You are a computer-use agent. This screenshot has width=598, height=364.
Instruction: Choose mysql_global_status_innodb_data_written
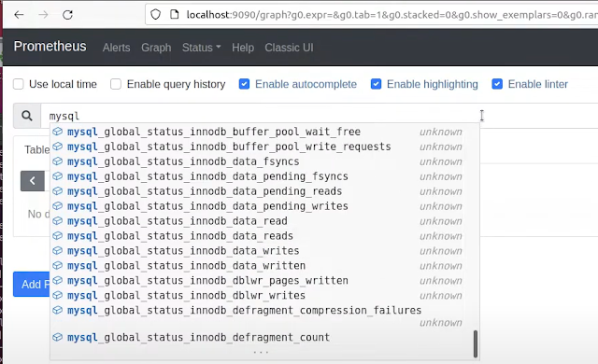coord(264,265)
